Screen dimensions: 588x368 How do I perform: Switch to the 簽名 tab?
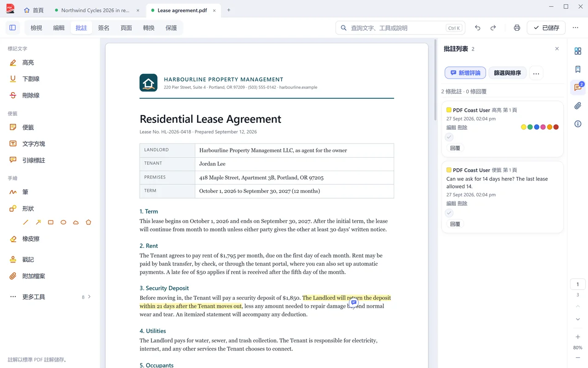pos(104,28)
